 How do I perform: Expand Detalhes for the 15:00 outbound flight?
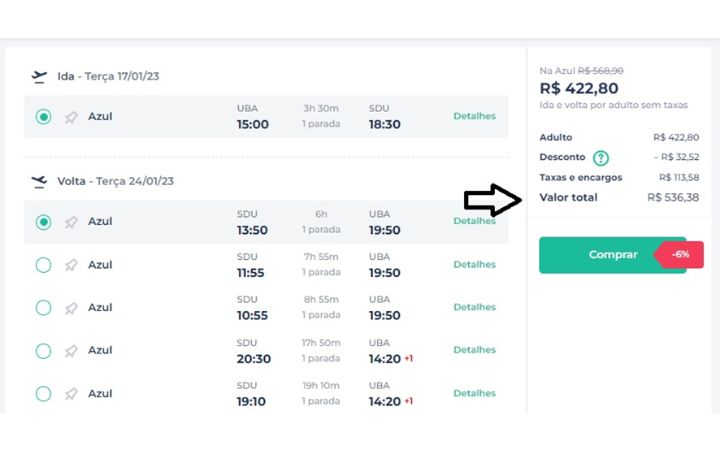[474, 116]
